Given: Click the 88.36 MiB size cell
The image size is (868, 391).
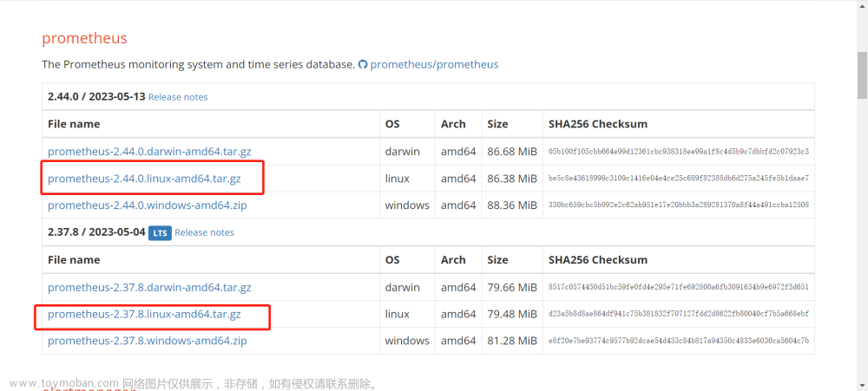Looking at the screenshot, I should 512,205.
